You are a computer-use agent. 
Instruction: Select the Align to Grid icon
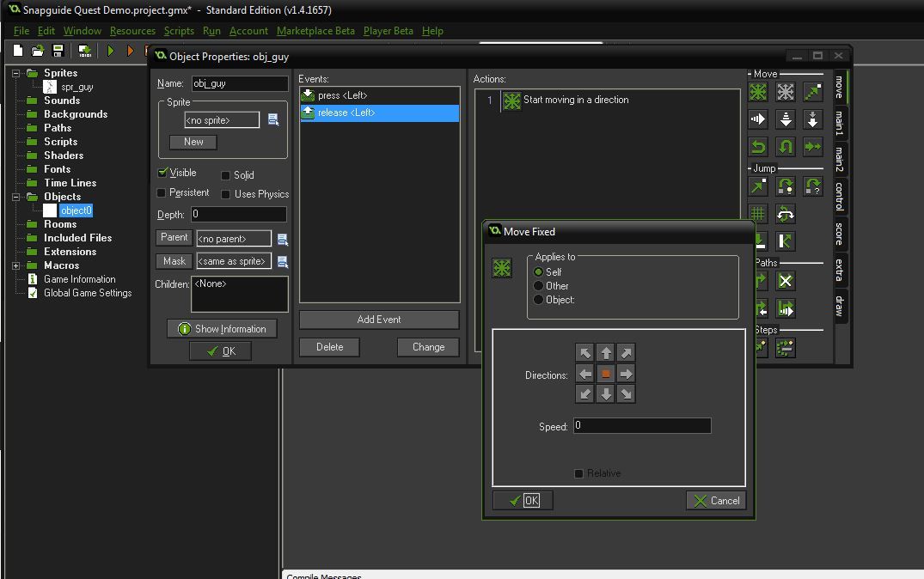pyautogui.click(x=758, y=214)
